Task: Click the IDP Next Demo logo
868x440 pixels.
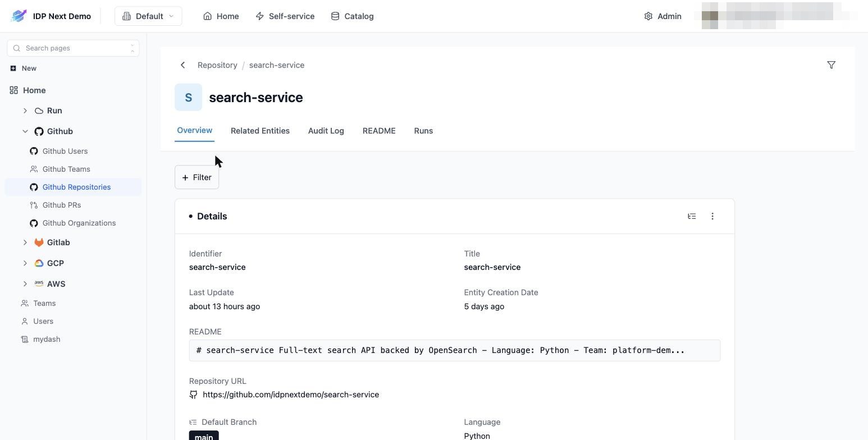Action: tap(19, 16)
